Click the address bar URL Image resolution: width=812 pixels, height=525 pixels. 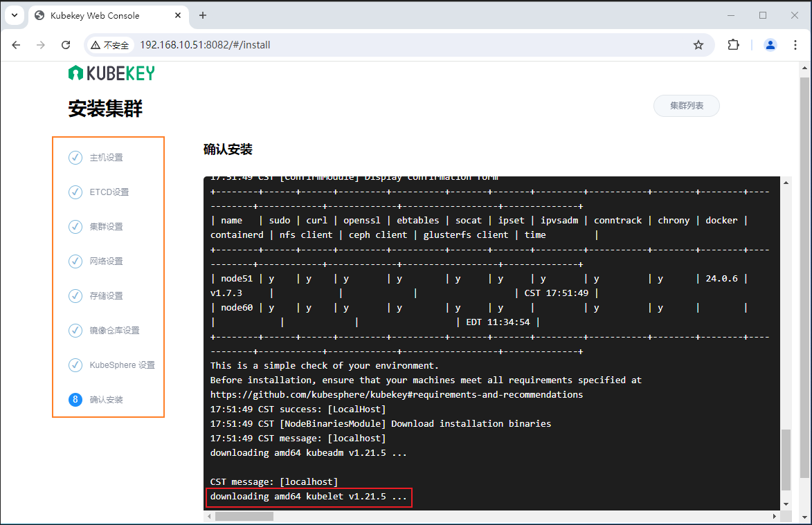coord(205,45)
